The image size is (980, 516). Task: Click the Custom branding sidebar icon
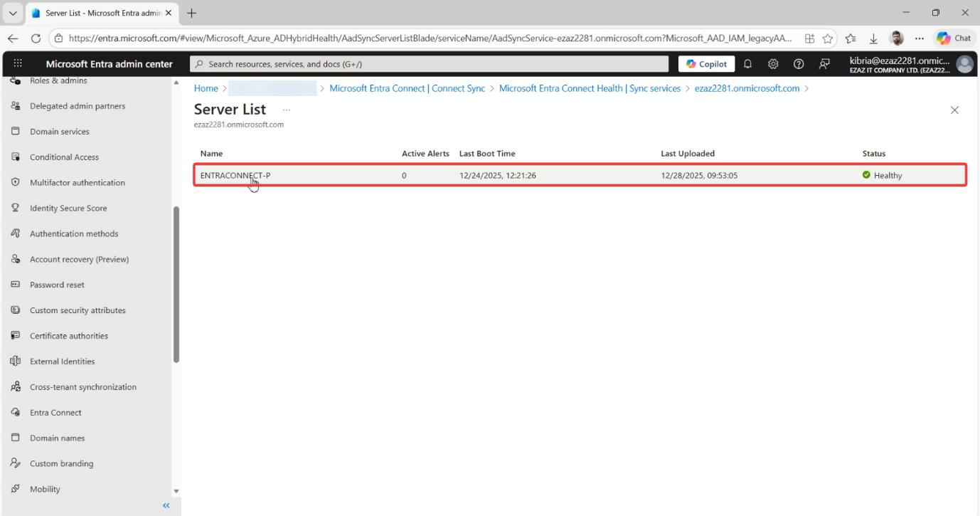pos(15,464)
